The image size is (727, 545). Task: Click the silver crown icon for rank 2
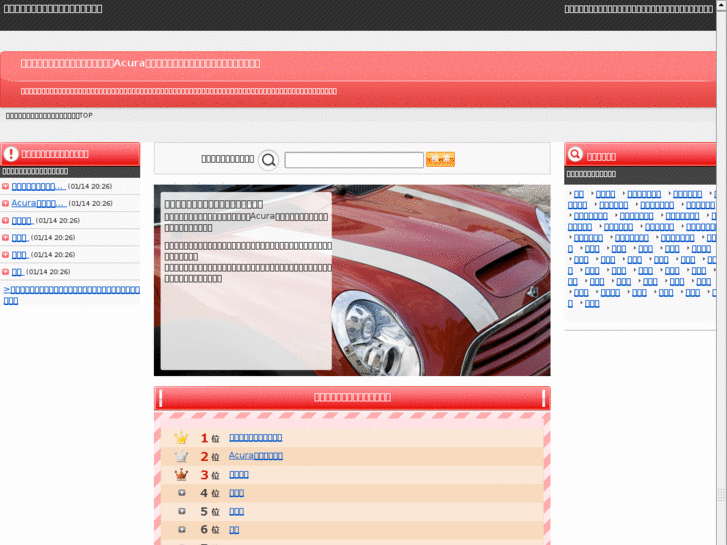coord(181,456)
